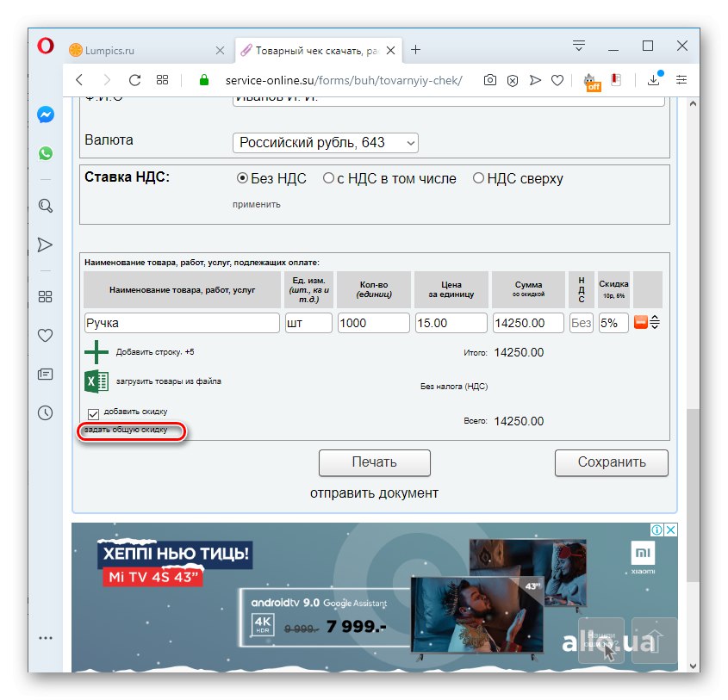
Task: Open the Opera main menu
Action: tap(46, 46)
